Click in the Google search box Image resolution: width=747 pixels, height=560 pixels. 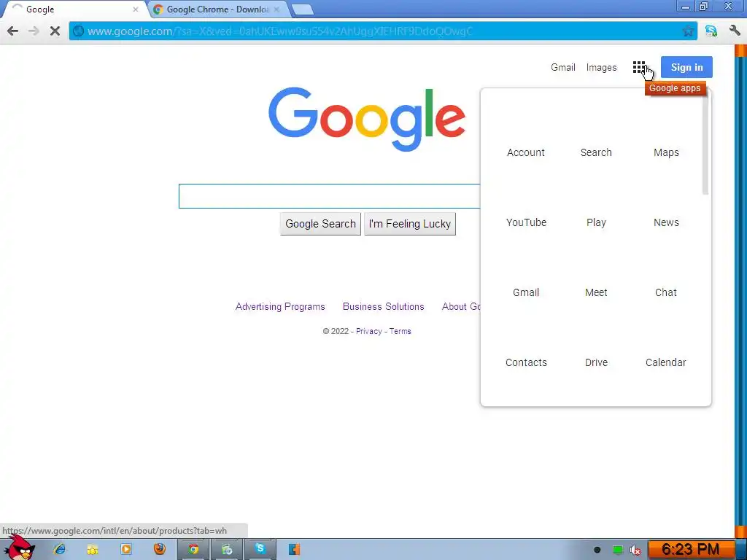329,195
